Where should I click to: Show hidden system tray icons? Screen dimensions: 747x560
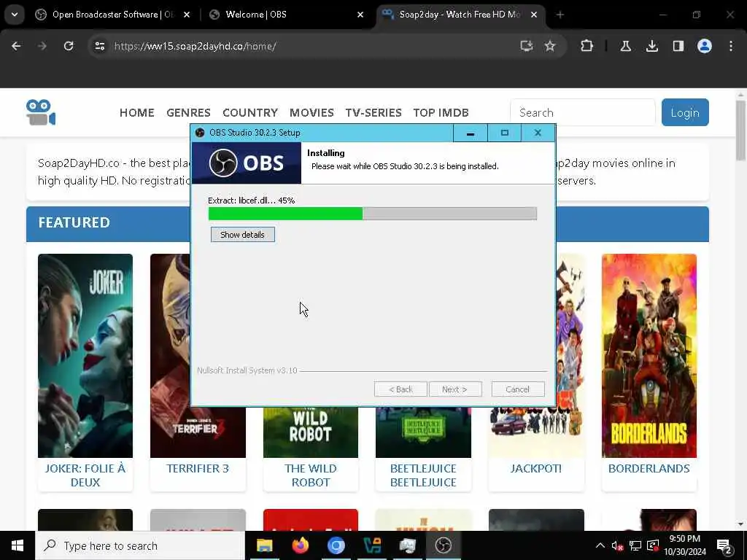point(600,545)
